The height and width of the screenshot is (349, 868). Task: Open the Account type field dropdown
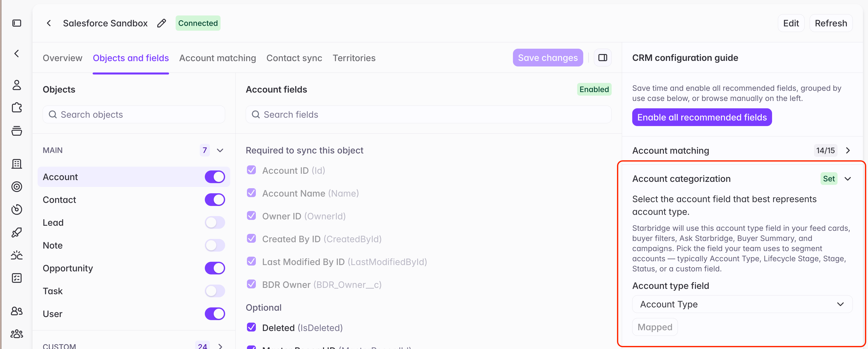tap(742, 304)
